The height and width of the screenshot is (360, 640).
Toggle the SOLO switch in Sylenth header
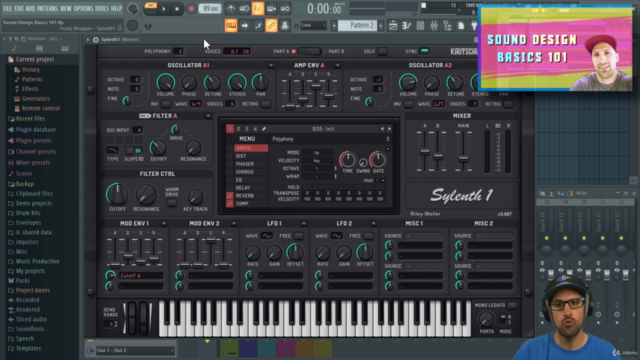pyautogui.click(x=382, y=51)
